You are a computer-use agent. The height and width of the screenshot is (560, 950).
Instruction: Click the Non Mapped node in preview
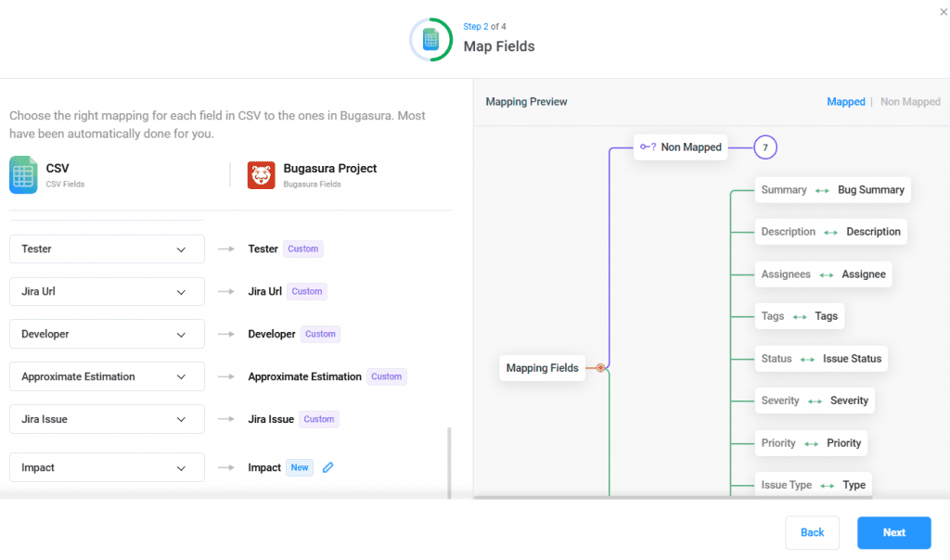(x=682, y=146)
